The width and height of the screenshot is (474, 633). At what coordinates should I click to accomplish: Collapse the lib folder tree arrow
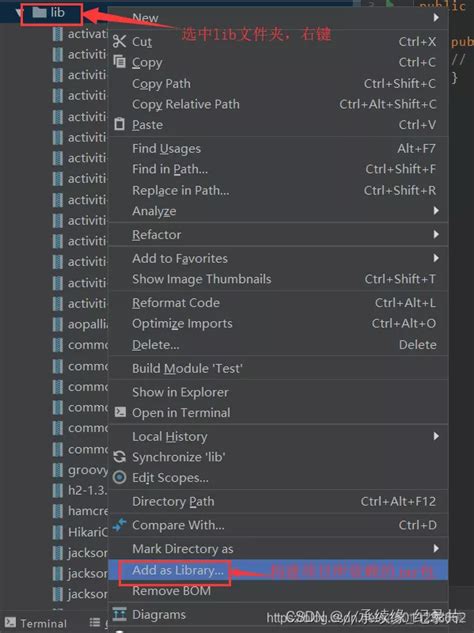[18, 13]
